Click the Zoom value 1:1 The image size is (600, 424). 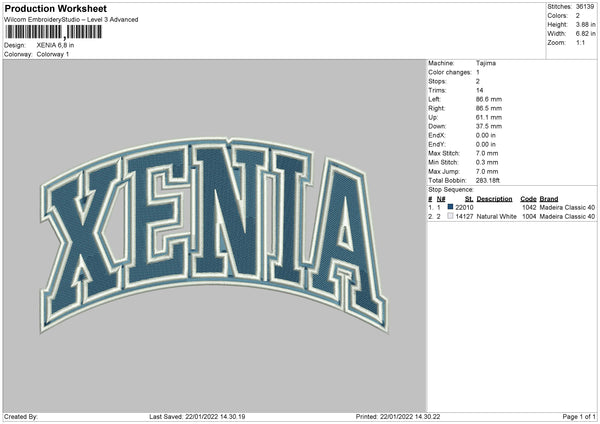[x=580, y=42]
